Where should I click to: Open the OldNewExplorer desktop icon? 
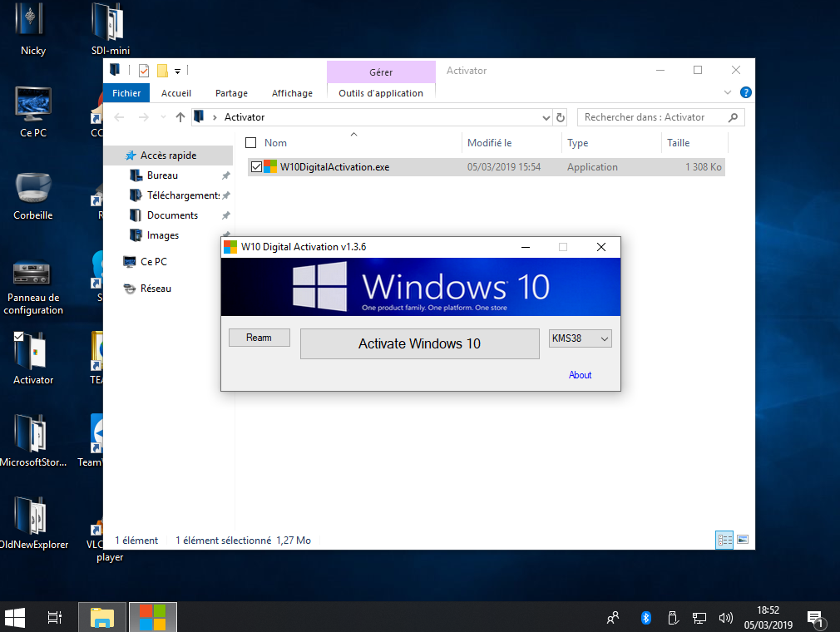33,523
